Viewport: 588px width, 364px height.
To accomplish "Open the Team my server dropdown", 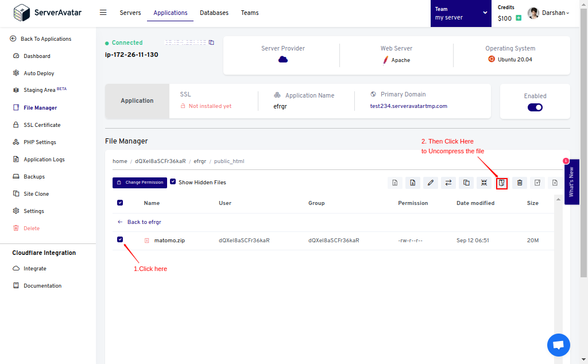I will point(461,14).
